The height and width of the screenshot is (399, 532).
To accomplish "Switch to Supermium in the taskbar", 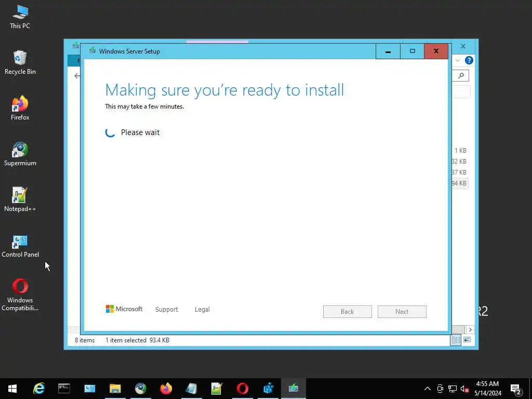I will click(140, 389).
